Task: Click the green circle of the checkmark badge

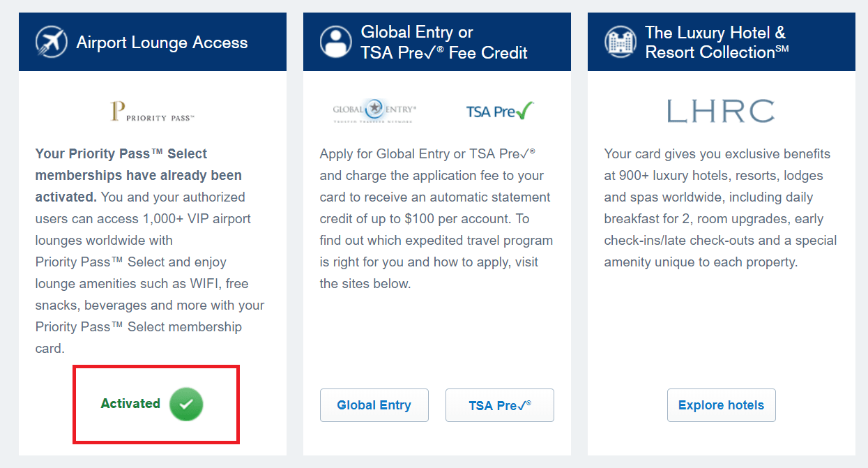Action: point(185,405)
